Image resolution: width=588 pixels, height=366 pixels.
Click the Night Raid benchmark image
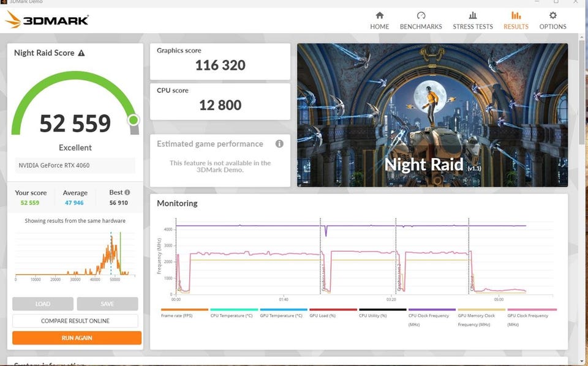[x=432, y=114]
